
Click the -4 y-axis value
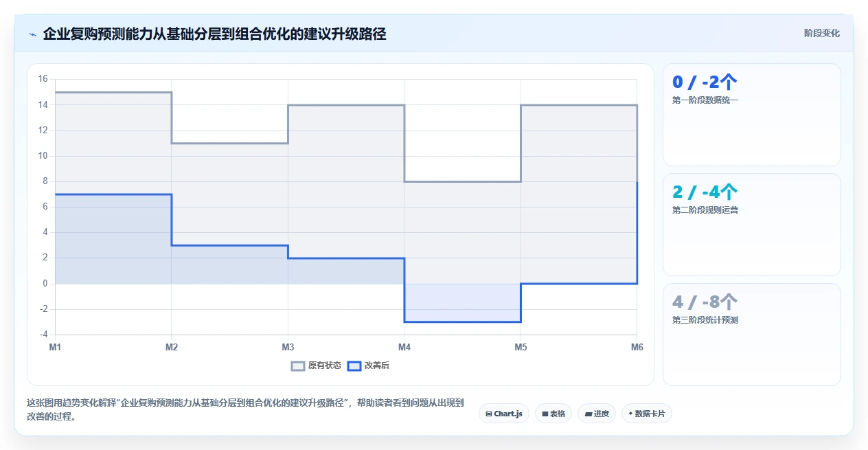coord(43,335)
